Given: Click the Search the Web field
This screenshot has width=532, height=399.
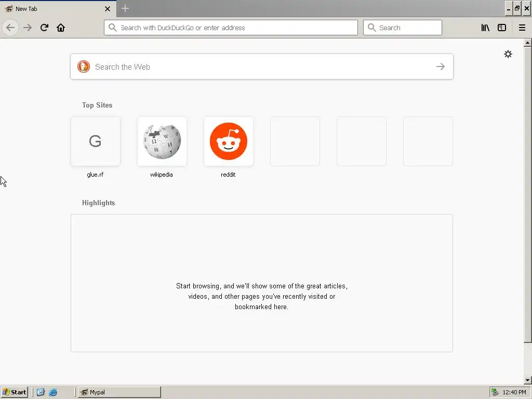Looking at the screenshot, I should [262, 66].
